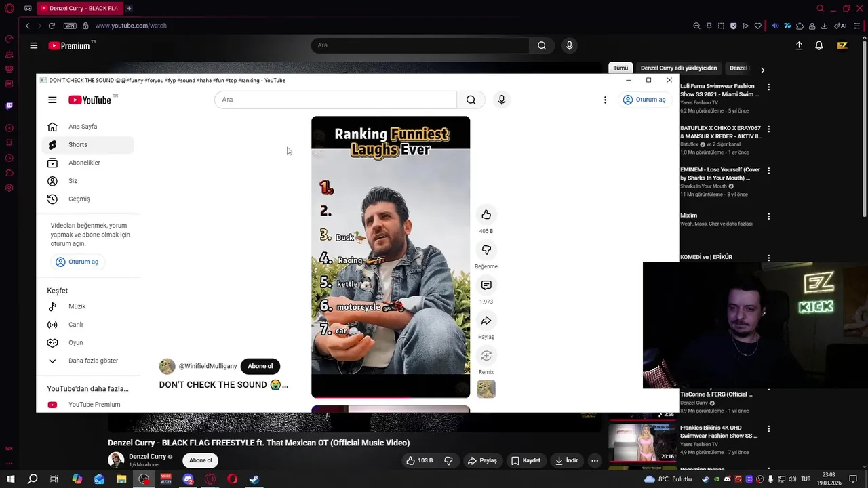
Task: Select Denzel Curry adlı yükleyiciden chip
Action: click(679, 68)
